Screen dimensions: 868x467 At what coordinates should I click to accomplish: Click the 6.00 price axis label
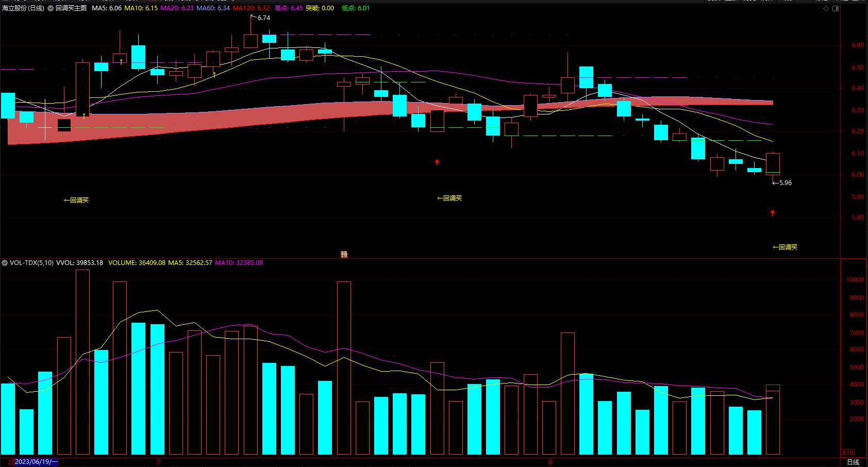(x=858, y=175)
